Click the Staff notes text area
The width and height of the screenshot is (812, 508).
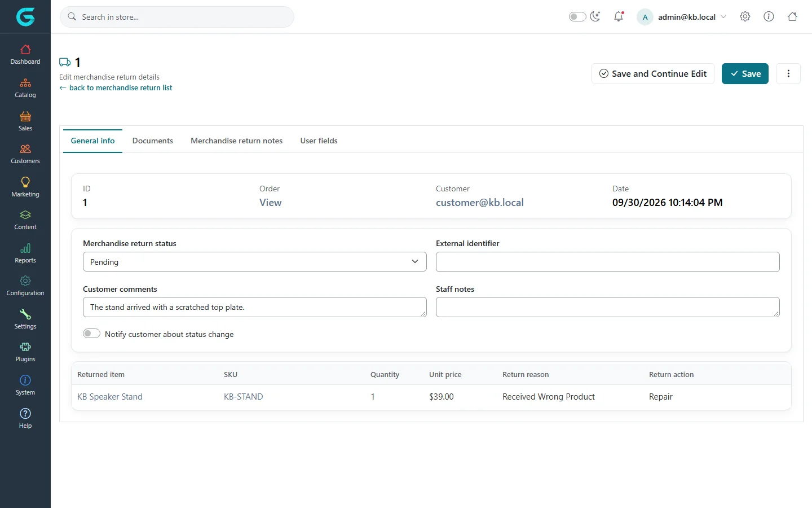point(608,307)
